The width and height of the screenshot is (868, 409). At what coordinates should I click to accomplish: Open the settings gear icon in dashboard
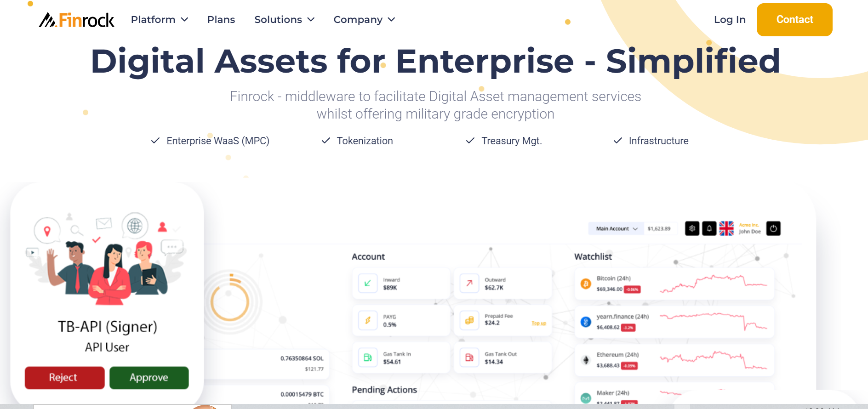pyautogui.click(x=692, y=228)
